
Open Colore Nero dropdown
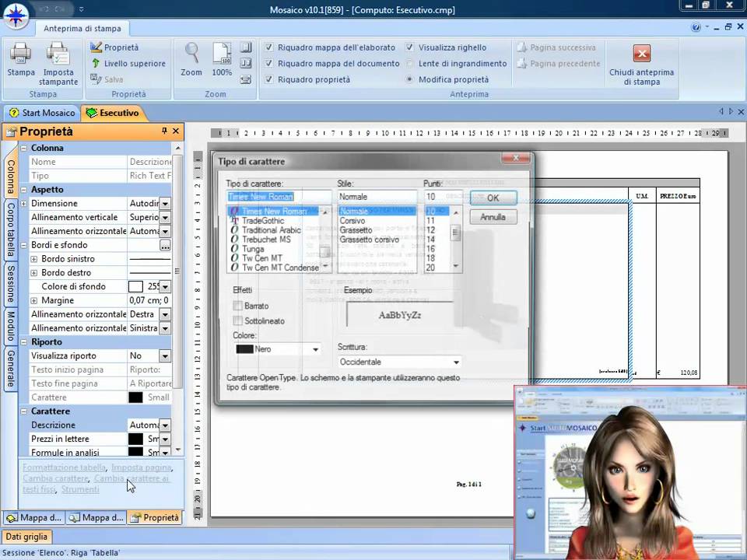[x=315, y=349]
